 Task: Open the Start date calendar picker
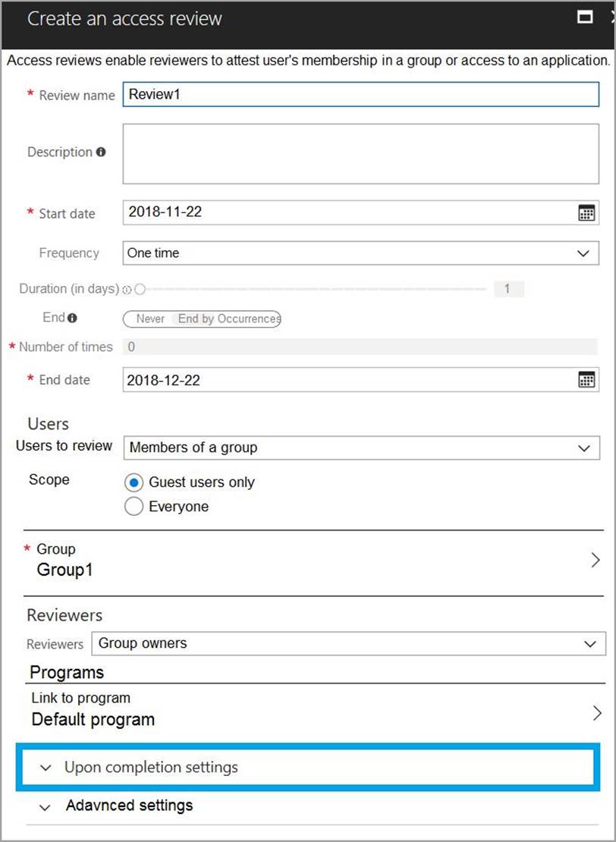point(586,213)
